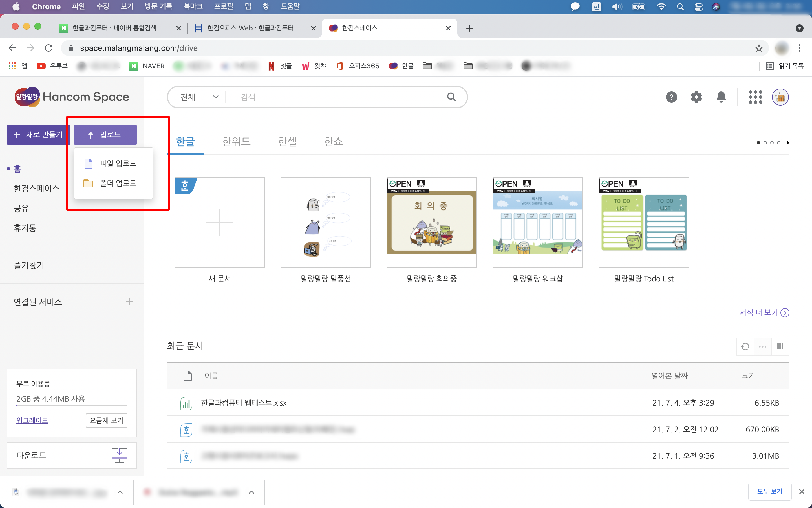Image resolution: width=812 pixels, height=508 pixels.
Task: Open the reading list panel
Action: [785, 66]
